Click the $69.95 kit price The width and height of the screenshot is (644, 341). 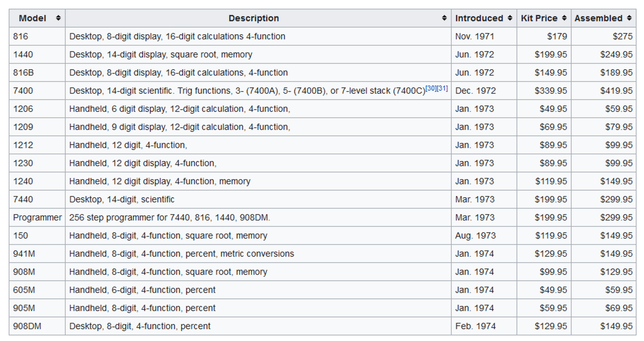(x=553, y=127)
